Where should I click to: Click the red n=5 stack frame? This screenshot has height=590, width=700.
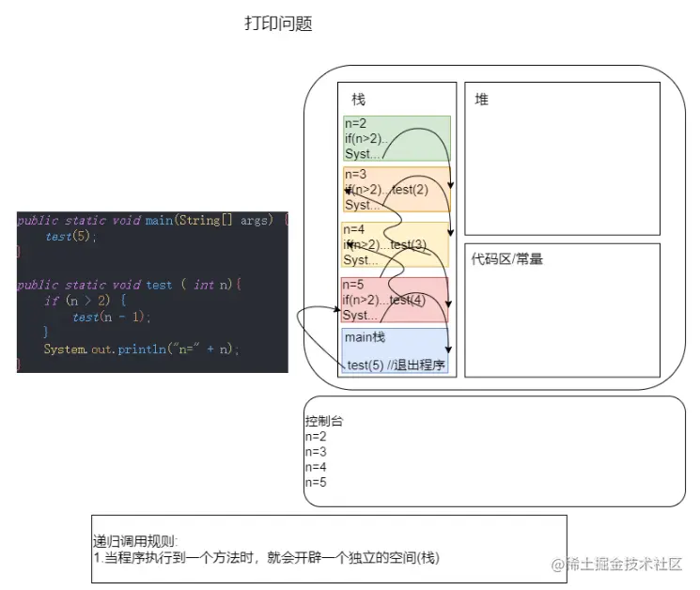coord(395,300)
